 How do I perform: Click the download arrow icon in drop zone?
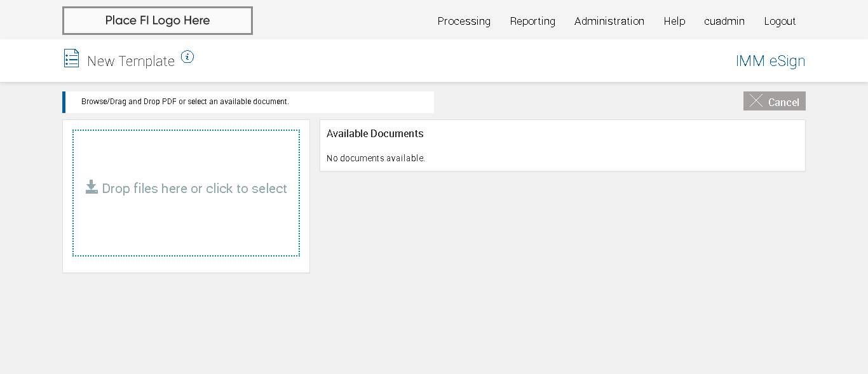tap(92, 187)
